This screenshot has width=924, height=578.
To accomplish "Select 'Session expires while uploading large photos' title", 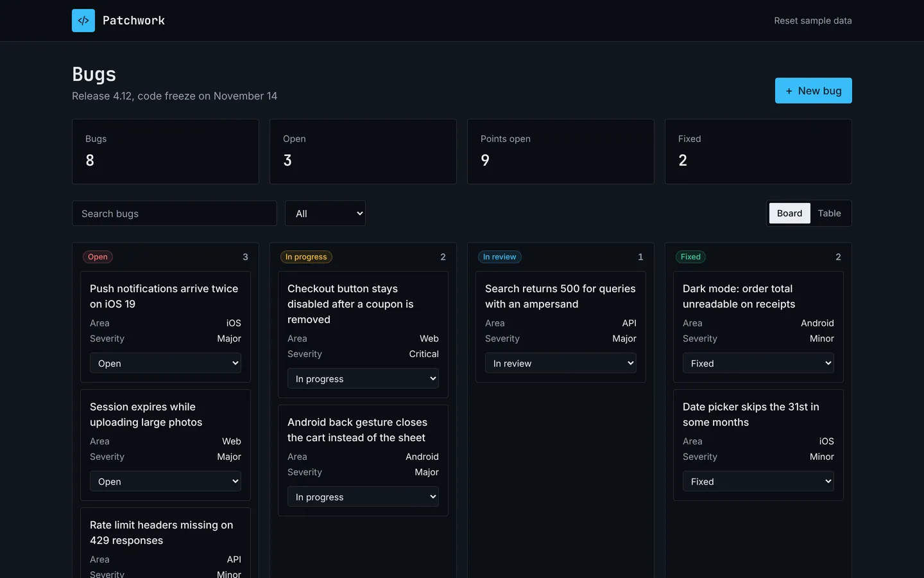I will [146, 414].
